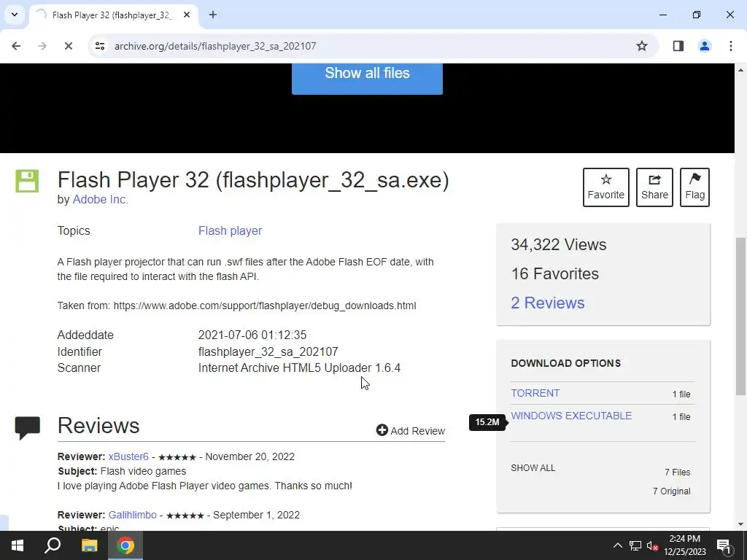This screenshot has width=747, height=560.
Task: Click the plus icon beside Add Review
Action: (382, 430)
